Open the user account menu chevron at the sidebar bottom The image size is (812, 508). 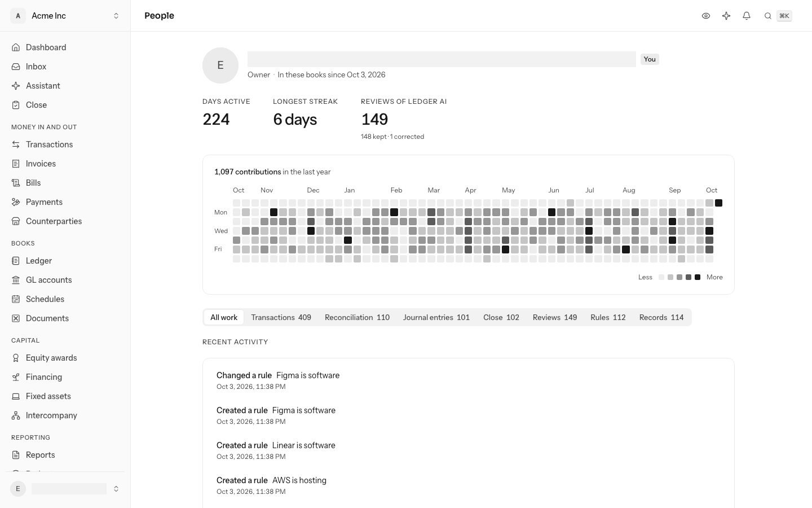click(x=116, y=489)
